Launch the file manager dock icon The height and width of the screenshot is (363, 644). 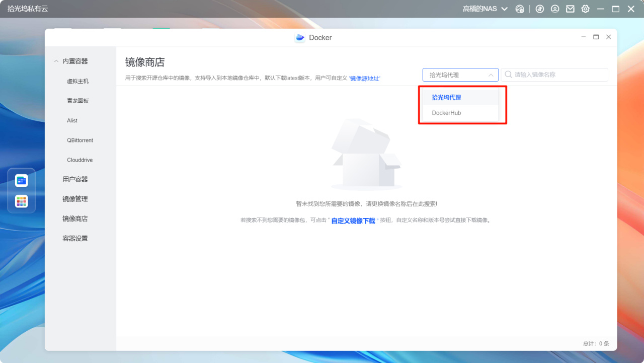22,180
